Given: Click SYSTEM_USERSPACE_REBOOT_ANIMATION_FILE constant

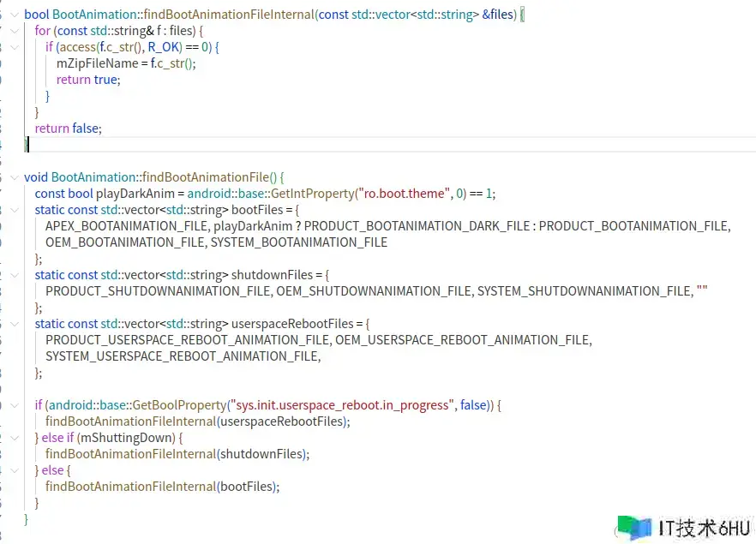Looking at the screenshot, I should tap(182, 356).
